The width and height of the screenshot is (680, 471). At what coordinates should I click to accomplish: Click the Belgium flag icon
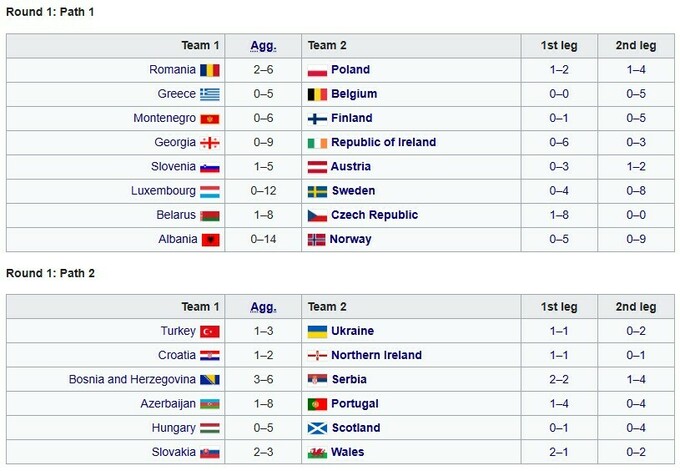[317, 94]
